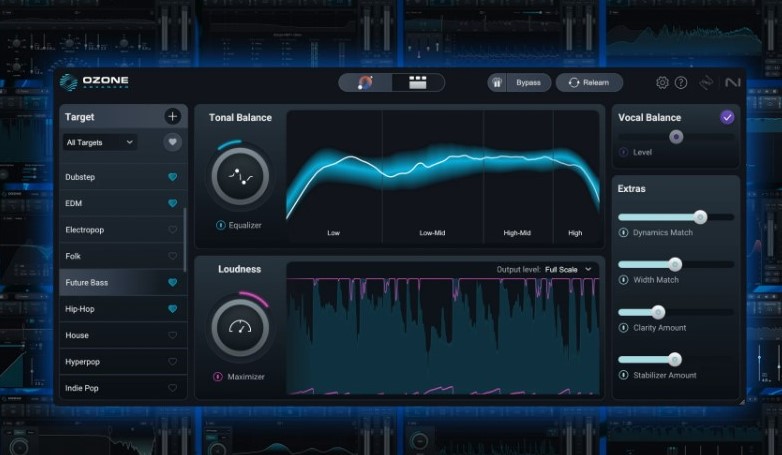782x455 pixels.
Task: Expand Output level Full Scale dropdown
Action: pyautogui.click(x=568, y=269)
